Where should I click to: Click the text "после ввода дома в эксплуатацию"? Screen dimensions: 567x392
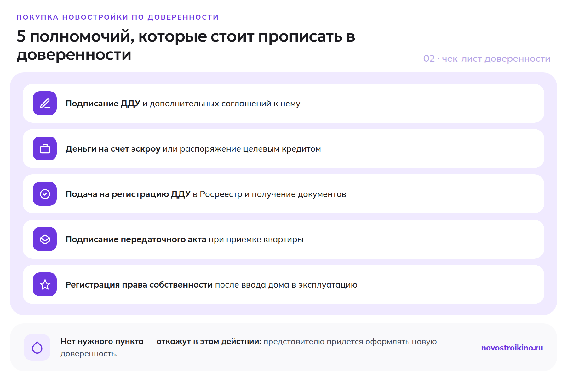(286, 285)
